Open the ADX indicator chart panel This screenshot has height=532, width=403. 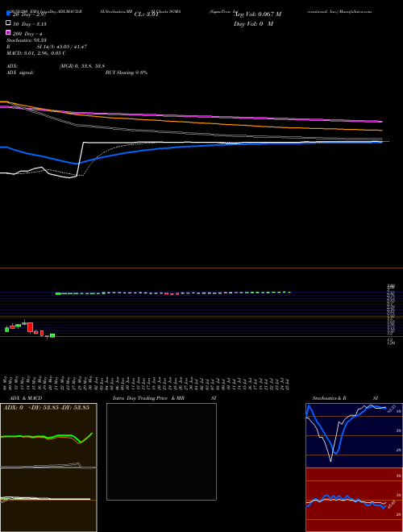(x=48, y=435)
